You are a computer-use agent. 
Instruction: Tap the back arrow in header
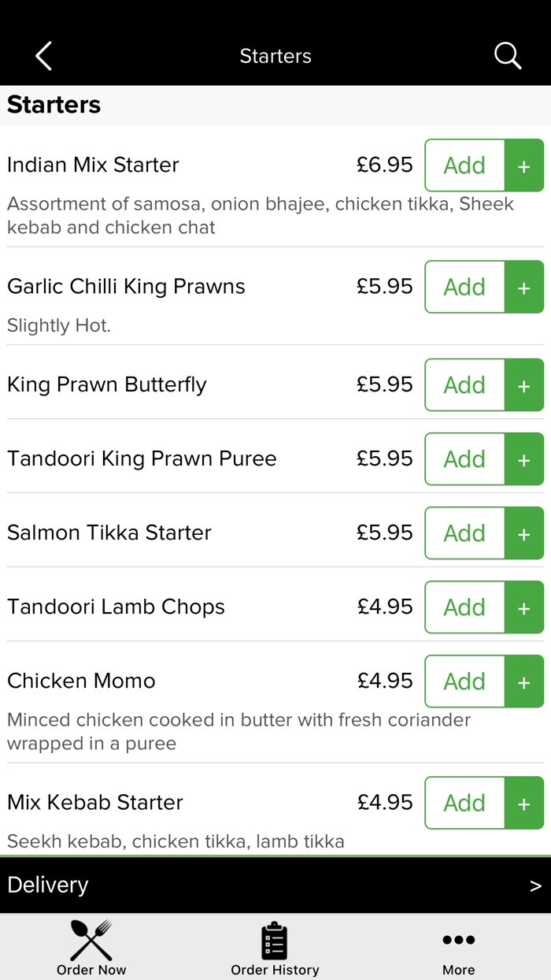44,56
